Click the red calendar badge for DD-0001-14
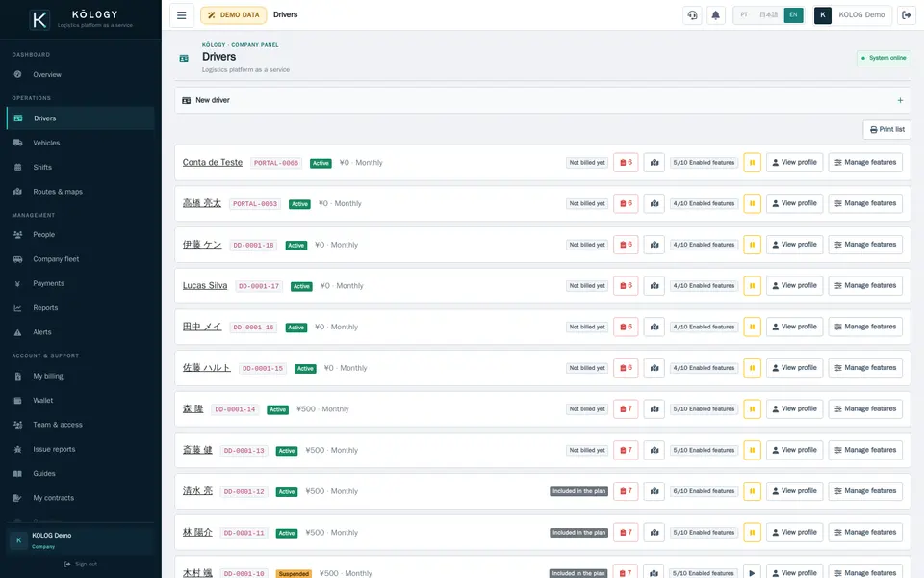 tap(626, 408)
